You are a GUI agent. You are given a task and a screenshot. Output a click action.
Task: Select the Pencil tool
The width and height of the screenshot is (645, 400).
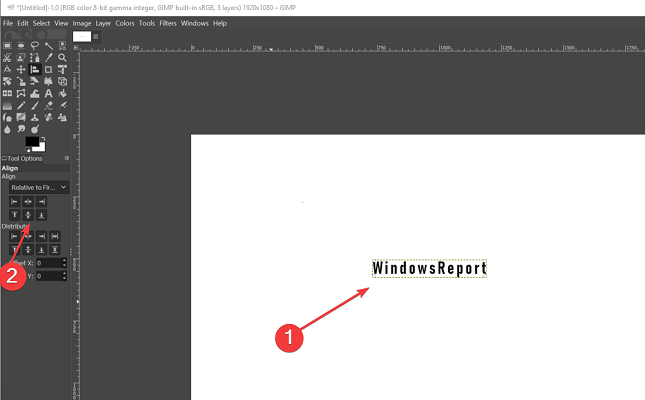pyautogui.click(x=21, y=106)
